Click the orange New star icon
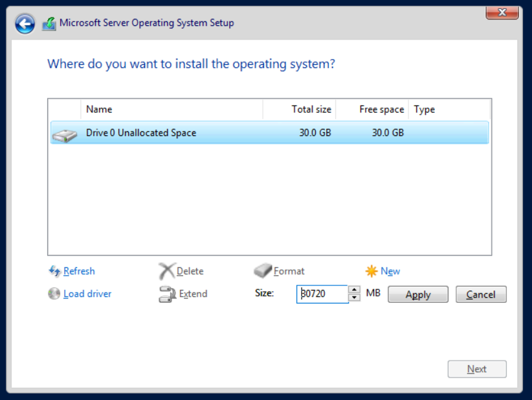The width and height of the screenshot is (532, 400). tap(371, 271)
